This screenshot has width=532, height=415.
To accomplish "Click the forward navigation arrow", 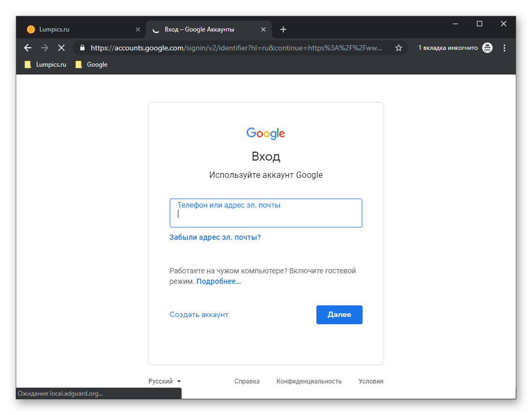I will click(45, 48).
